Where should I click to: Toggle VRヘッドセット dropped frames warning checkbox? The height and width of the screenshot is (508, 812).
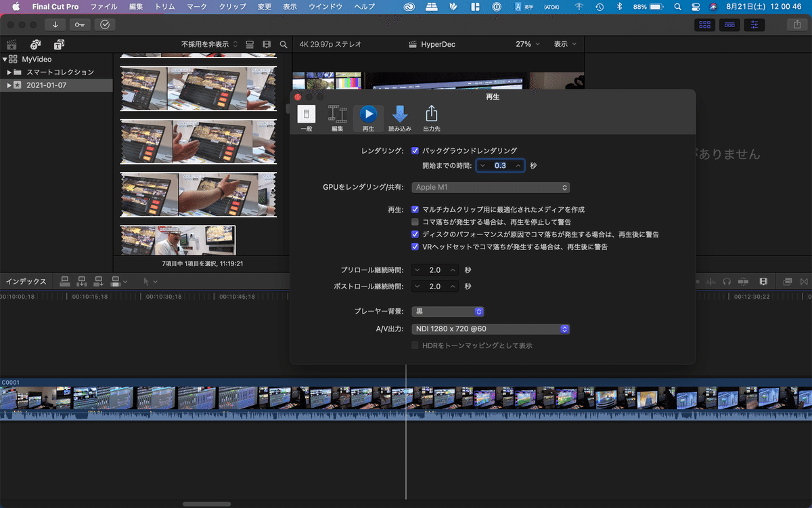tap(415, 247)
